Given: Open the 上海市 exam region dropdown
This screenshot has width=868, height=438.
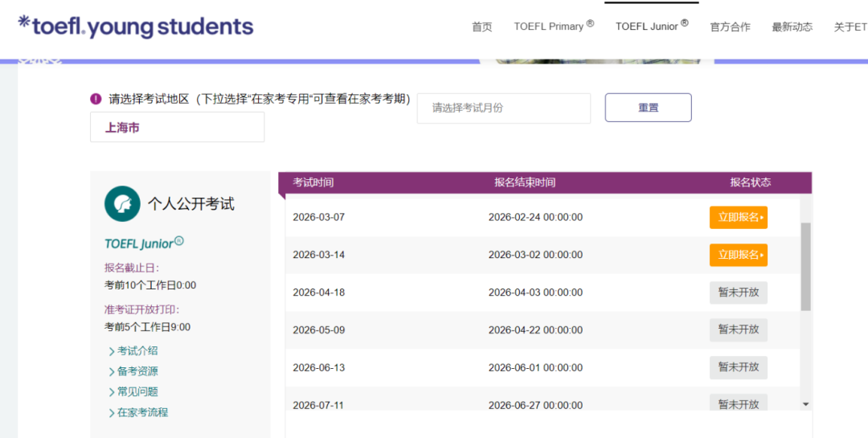Looking at the screenshot, I should [177, 127].
